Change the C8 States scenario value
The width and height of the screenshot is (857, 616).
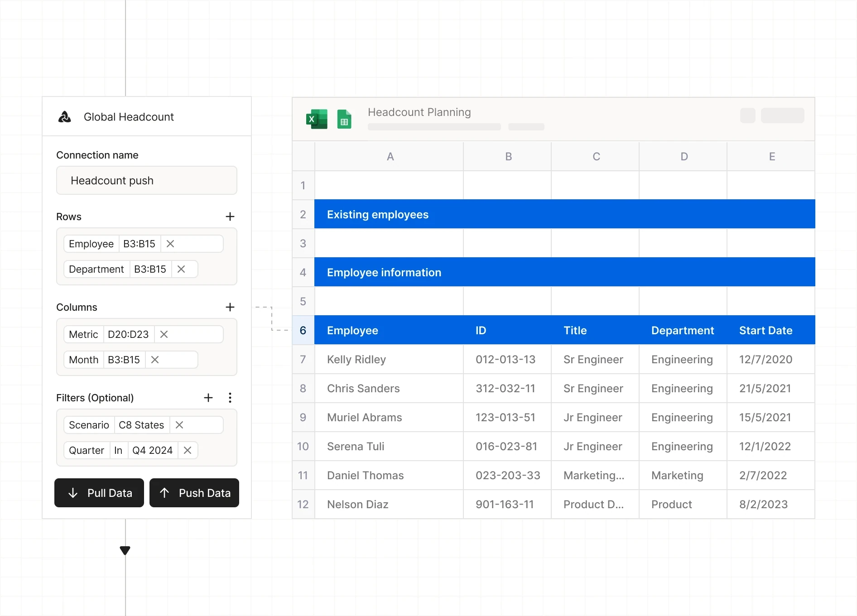tap(141, 425)
